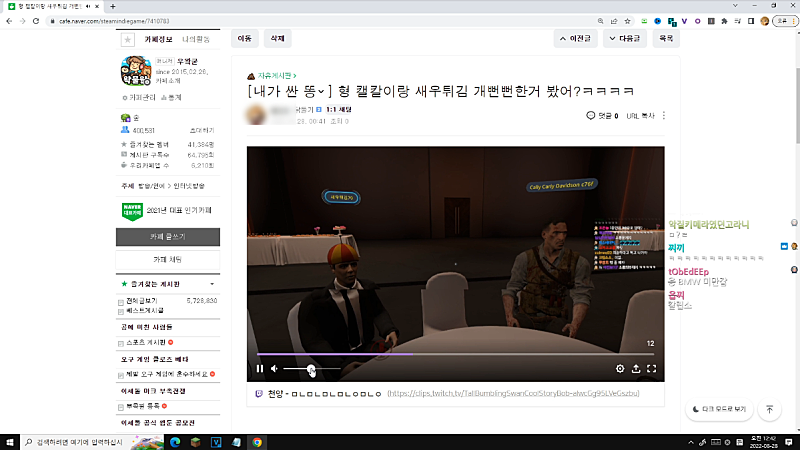Click 즐겨찾는 멤버 star row
800x450 pixels.
pos(167,145)
